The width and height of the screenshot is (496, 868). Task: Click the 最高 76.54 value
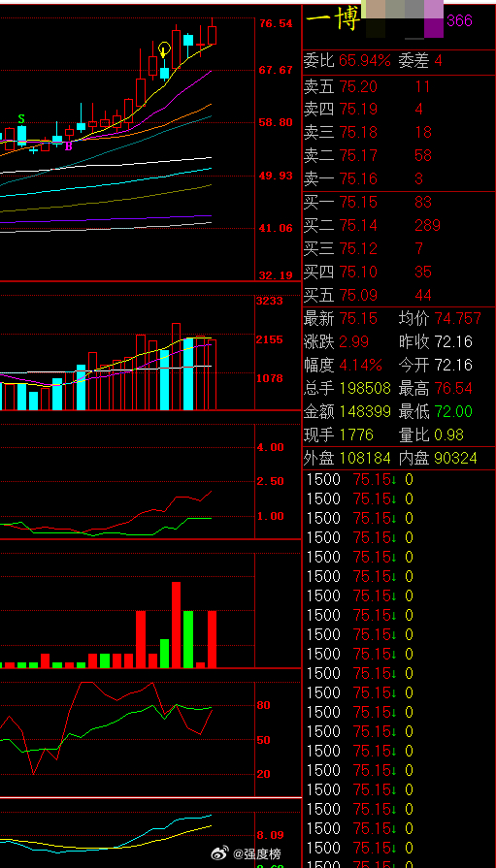[453, 388]
